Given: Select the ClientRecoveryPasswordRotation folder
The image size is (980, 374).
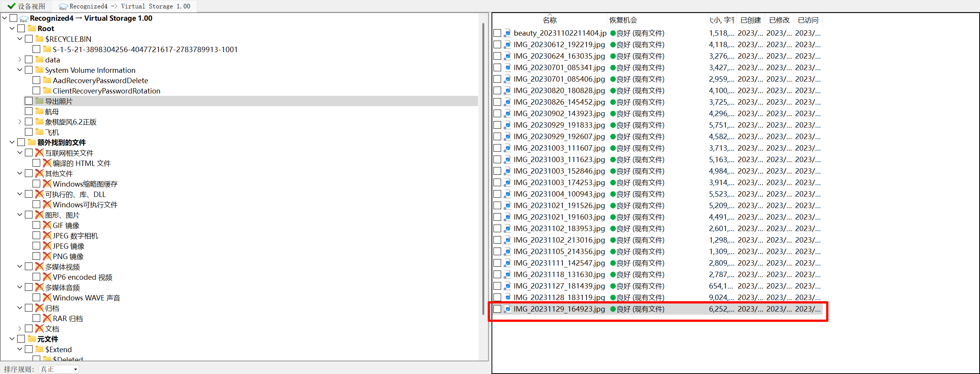Looking at the screenshot, I should (106, 91).
